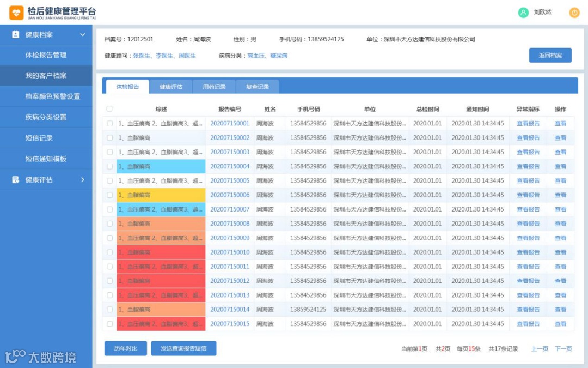588x368 pixels.
Task: Go to 下一页 in pagination
Action: click(x=563, y=349)
